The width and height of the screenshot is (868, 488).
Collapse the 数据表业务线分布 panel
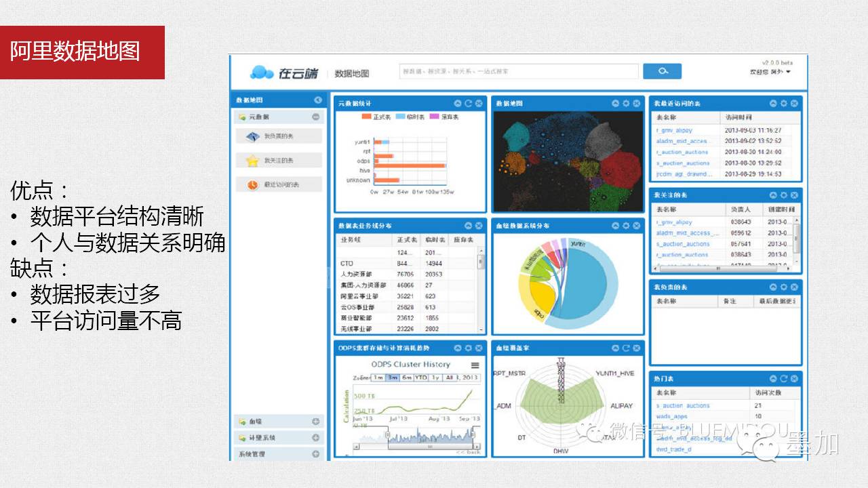click(468, 226)
